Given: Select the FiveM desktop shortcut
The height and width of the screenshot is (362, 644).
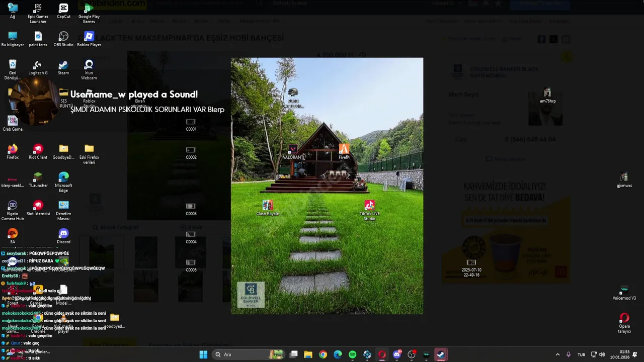Looking at the screenshot, I should (344, 152).
